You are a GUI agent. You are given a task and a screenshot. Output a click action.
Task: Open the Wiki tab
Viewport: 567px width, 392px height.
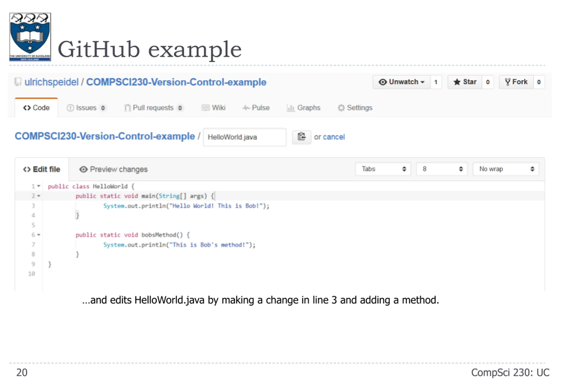(x=214, y=108)
